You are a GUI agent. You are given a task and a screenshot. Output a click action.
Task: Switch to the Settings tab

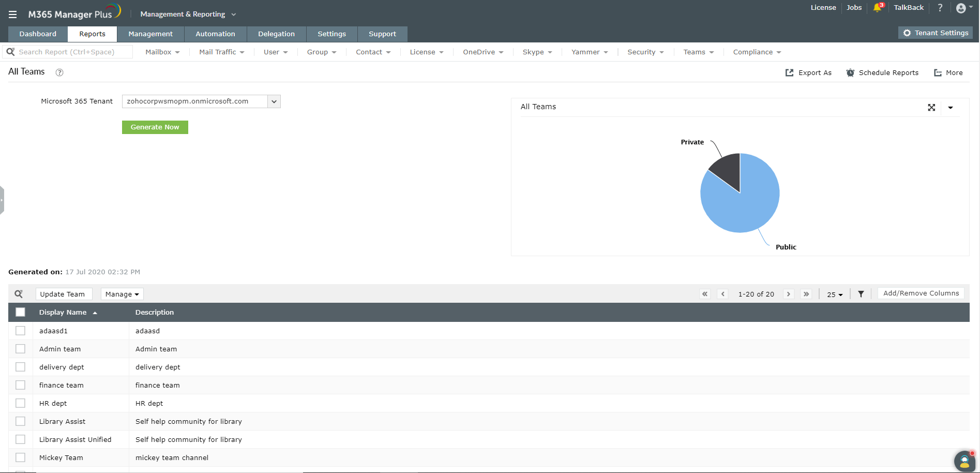click(331, 34)
